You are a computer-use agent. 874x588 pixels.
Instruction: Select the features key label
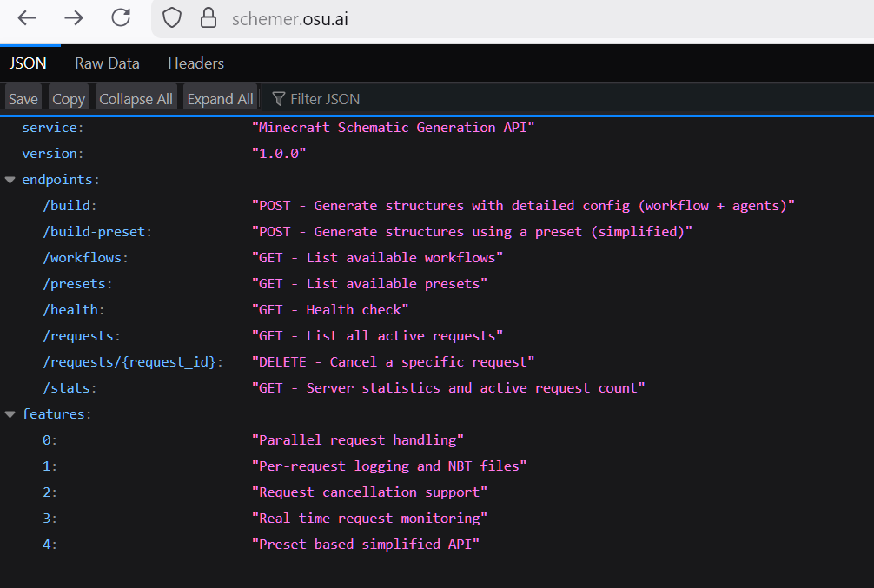point(56,414)
